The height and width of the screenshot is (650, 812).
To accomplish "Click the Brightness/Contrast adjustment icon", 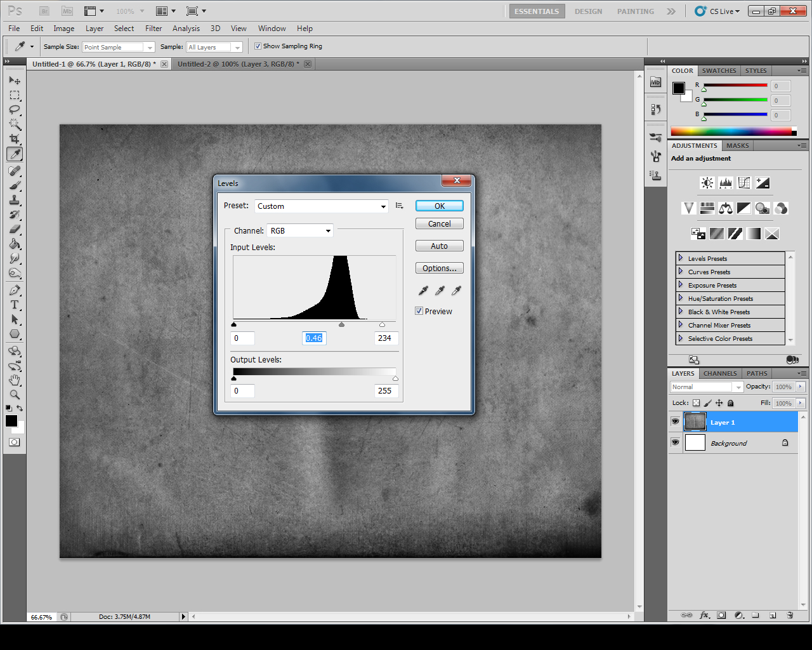I will click(707, 183).
